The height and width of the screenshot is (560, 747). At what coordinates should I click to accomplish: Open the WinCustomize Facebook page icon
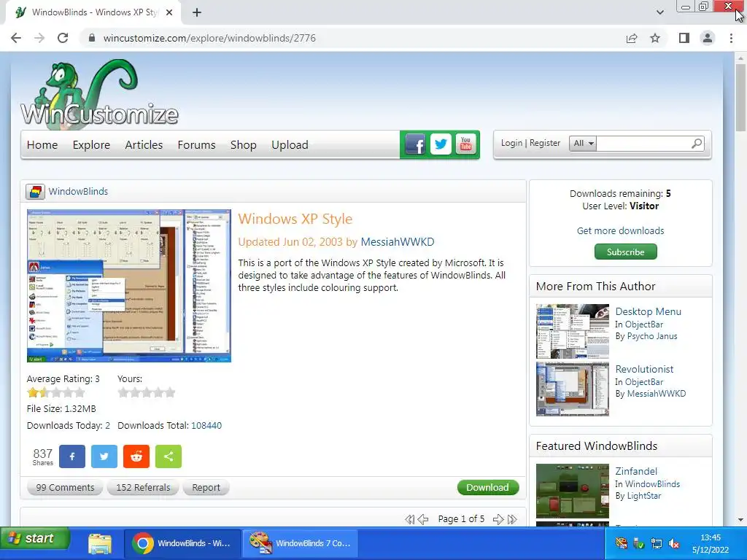415,144
